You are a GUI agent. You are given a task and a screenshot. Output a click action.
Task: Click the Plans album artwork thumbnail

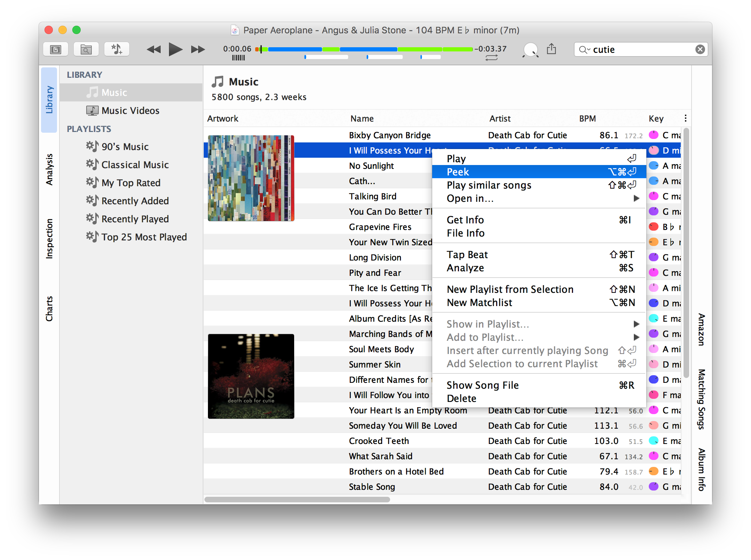tap(251, 376)
